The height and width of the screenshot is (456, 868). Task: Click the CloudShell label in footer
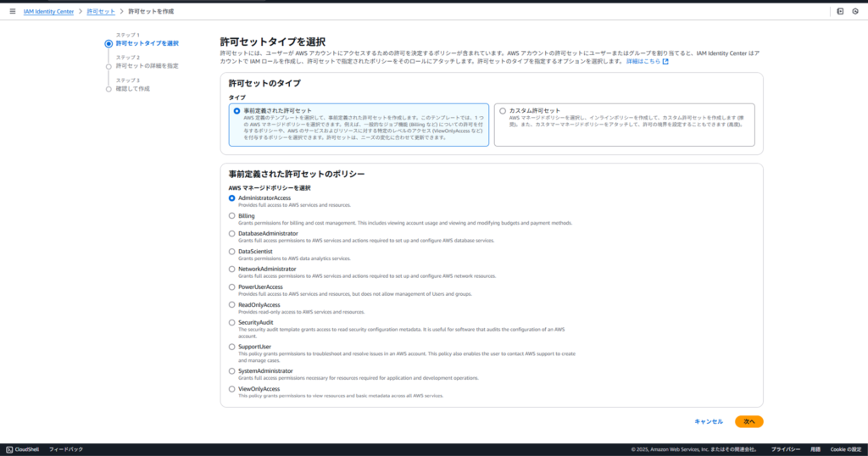[26, 449]
